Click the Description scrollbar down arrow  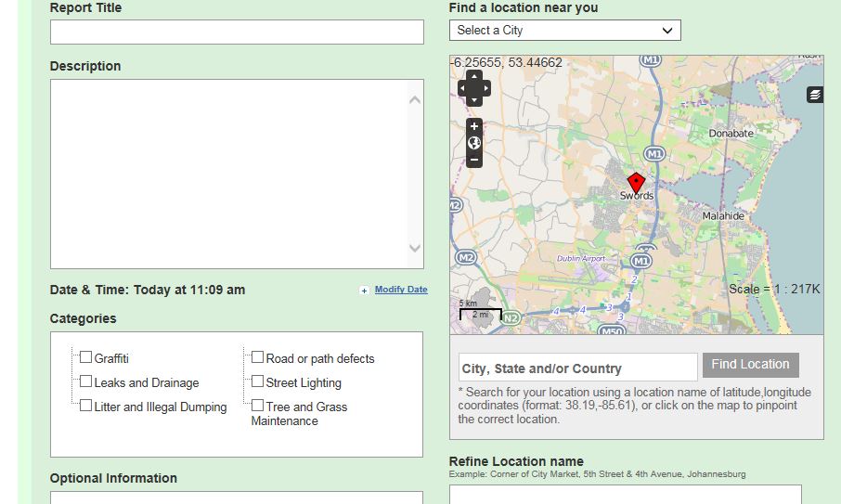[x=415, y=249]
